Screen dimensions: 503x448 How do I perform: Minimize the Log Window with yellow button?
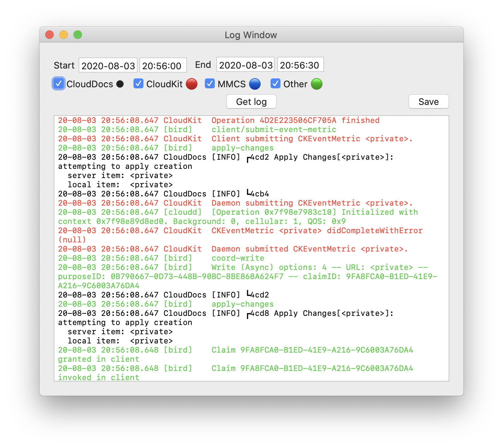click(64, 35)
